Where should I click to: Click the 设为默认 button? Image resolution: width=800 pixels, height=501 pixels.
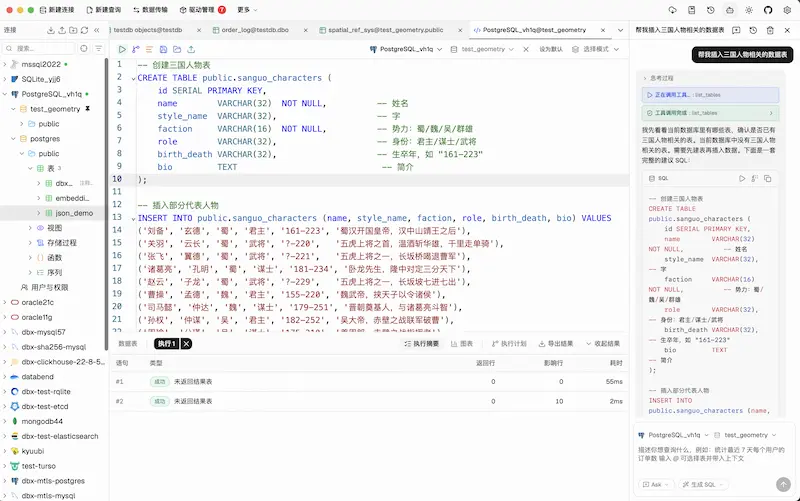(551, 49)
